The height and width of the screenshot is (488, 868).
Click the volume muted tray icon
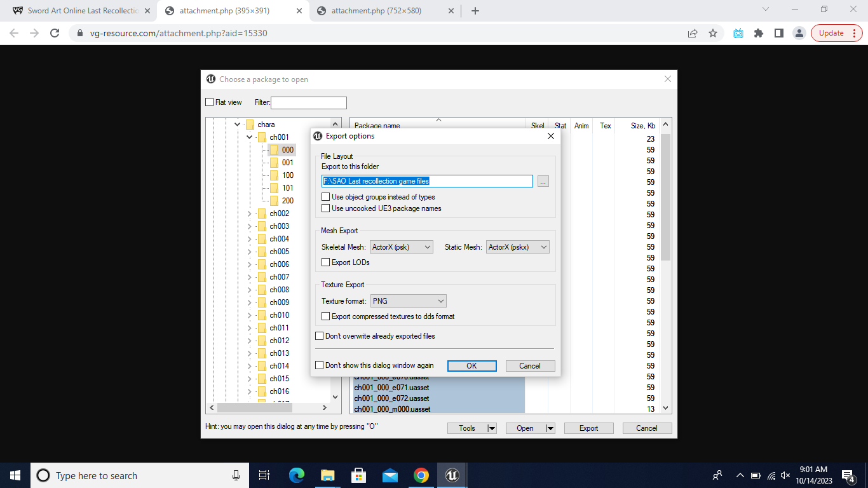(785, 475)
